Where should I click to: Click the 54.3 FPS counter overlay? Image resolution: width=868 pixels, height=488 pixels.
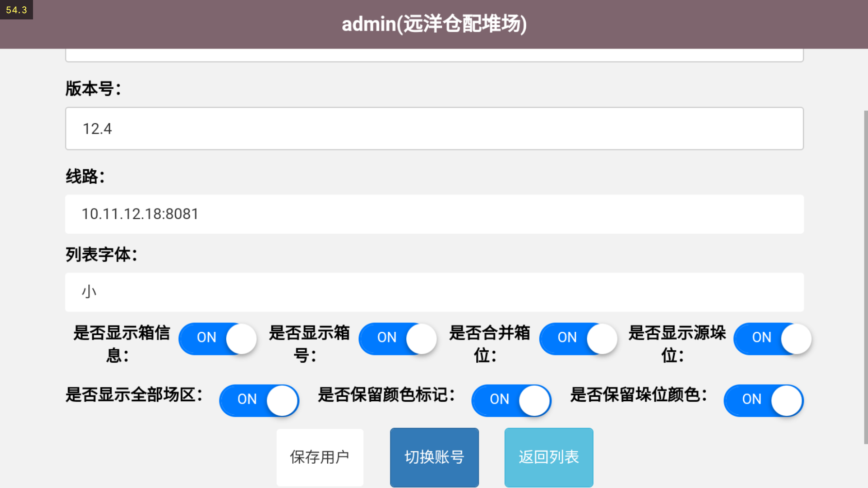pos(17,10)
